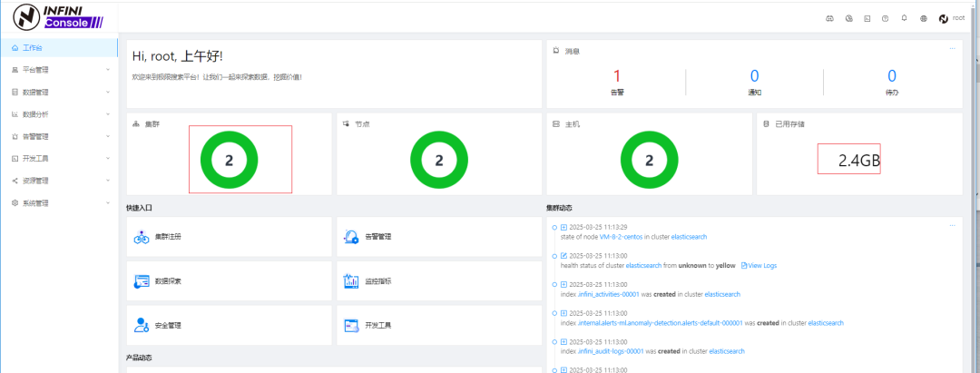Click the 2.4GB used storage value
The image size is (980, 373).
tap(859, 161)
